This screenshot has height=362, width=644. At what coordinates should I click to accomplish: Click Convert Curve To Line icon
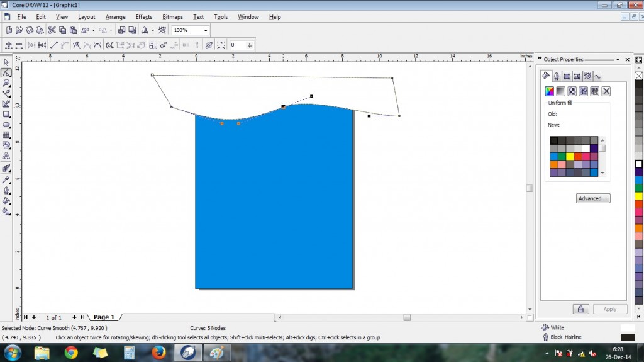[54, 45]
